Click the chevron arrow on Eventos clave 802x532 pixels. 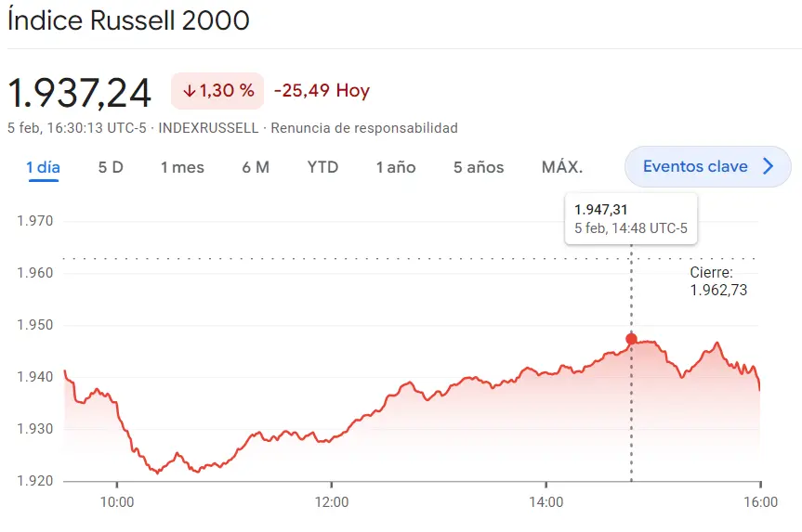click(x=768, y=167)
